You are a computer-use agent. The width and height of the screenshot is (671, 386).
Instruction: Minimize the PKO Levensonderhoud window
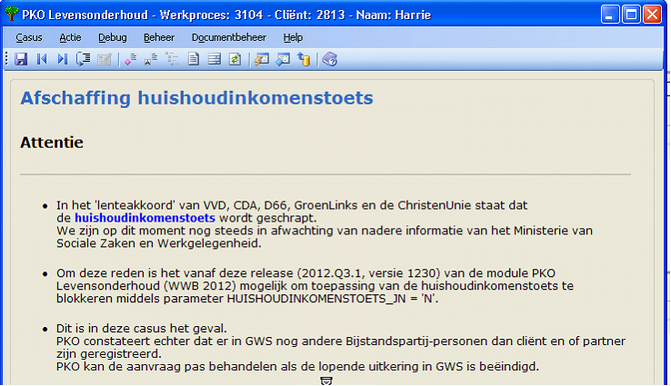click(x=609, y=15)
